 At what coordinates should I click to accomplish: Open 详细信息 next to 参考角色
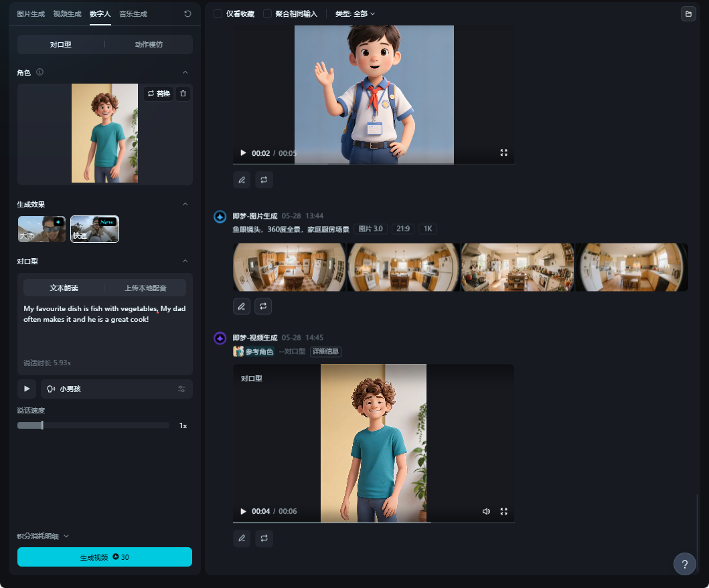click(326, 351)
